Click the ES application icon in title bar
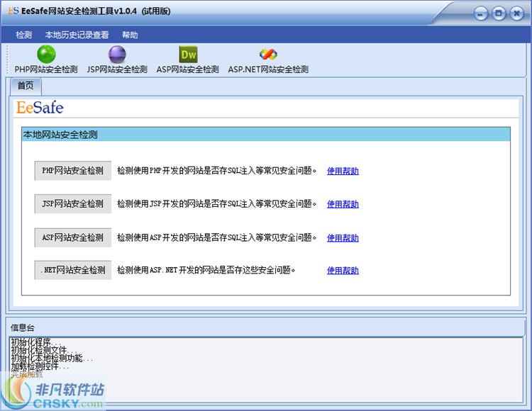Screen dimensions: 532x411 click(x=13, y=11)
